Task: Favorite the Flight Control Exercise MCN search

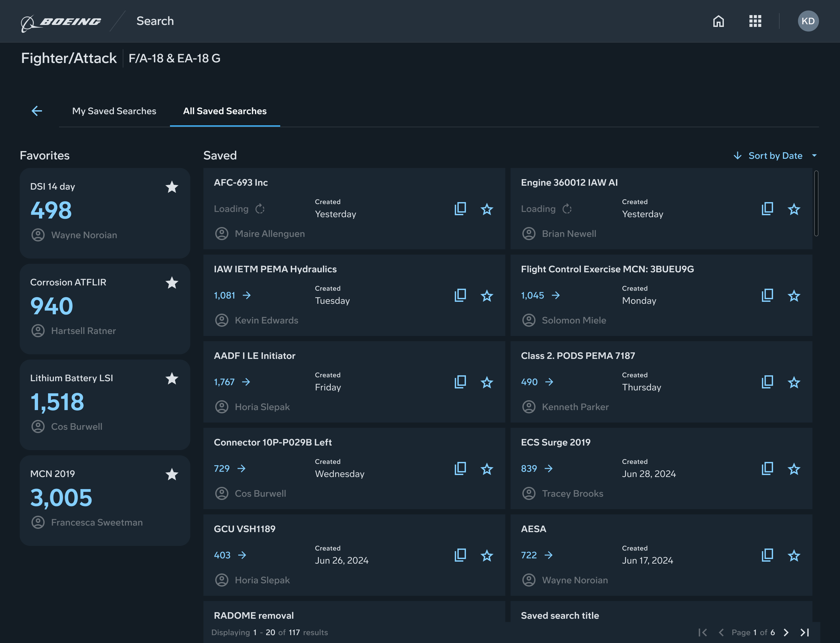Action: pyautogui.click(x=794, y=296)
